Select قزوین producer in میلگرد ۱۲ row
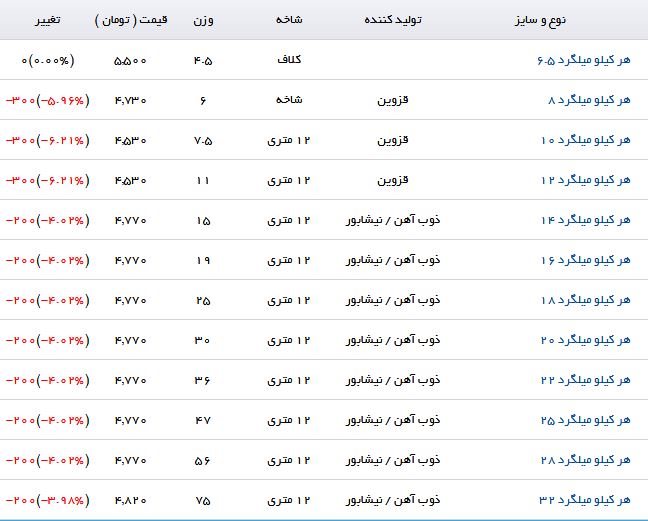This screenshot has height=521, width=648. 393,181
